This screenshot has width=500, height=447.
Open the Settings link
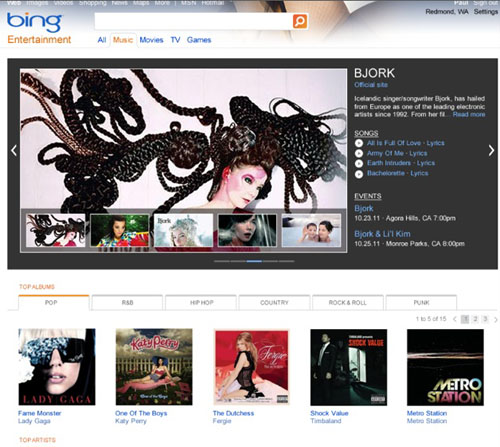486,12
